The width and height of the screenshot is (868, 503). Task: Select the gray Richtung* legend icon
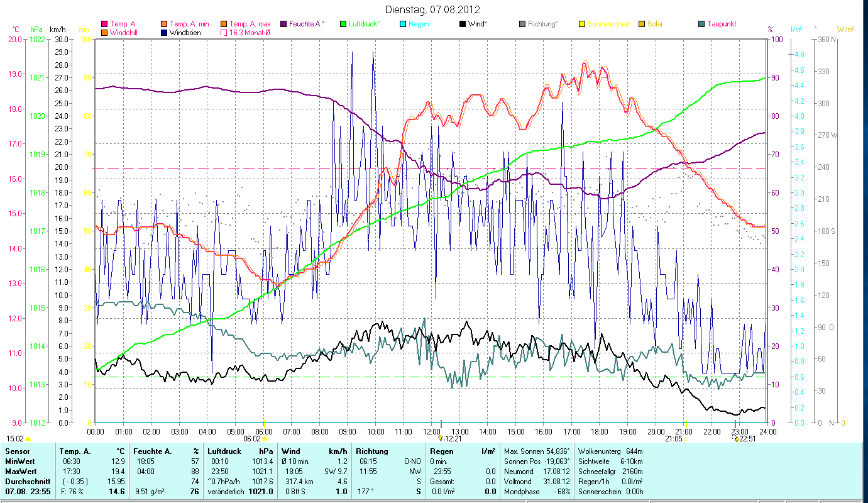pos(522,25)
